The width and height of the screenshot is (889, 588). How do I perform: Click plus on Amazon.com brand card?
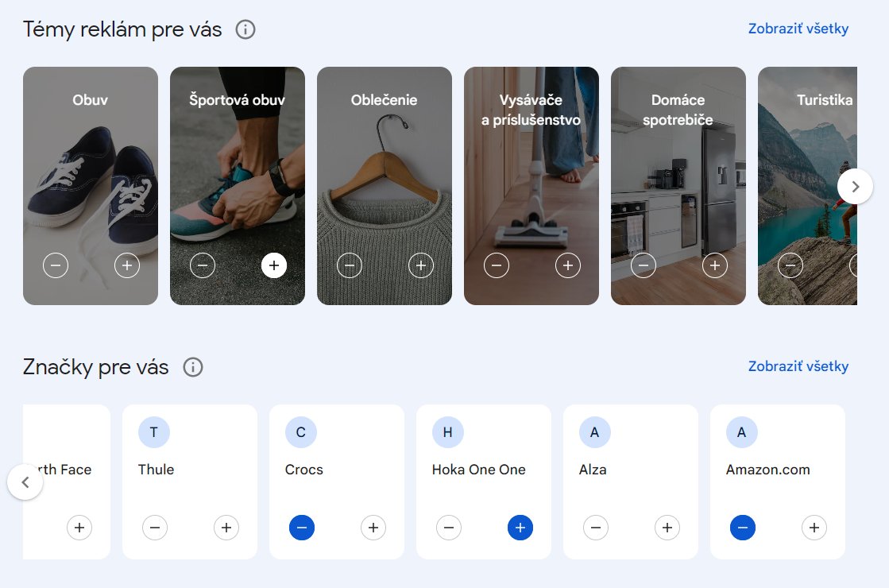814,528
